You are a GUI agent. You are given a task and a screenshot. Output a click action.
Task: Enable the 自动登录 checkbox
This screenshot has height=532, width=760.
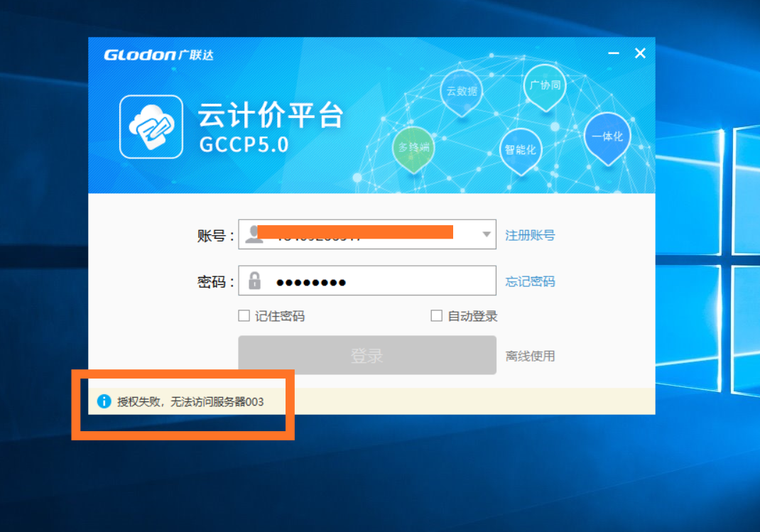tap(436, 316)
